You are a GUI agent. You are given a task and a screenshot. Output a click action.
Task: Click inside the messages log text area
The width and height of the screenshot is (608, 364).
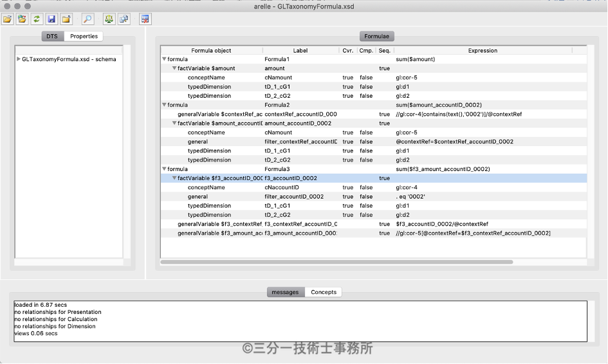[x=300, y=321]
